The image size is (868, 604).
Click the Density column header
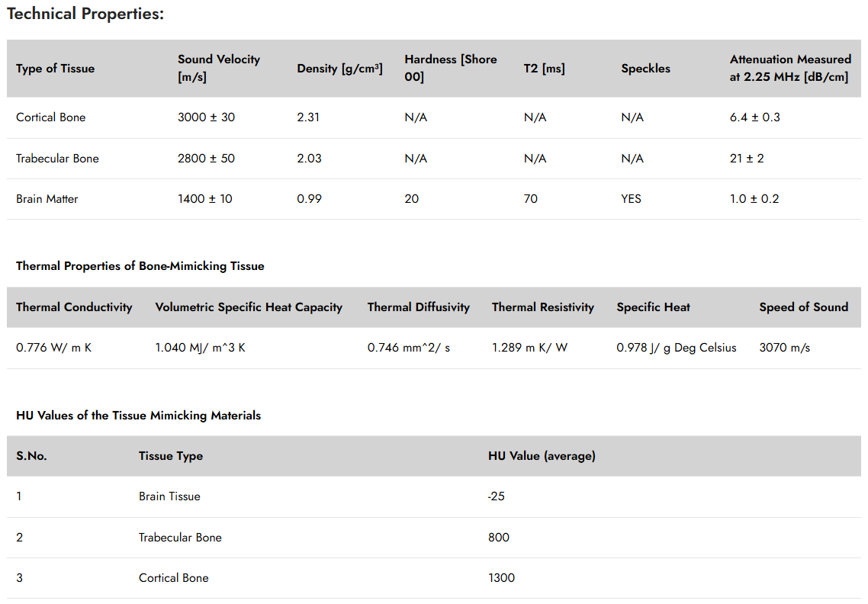click(340, 69)
